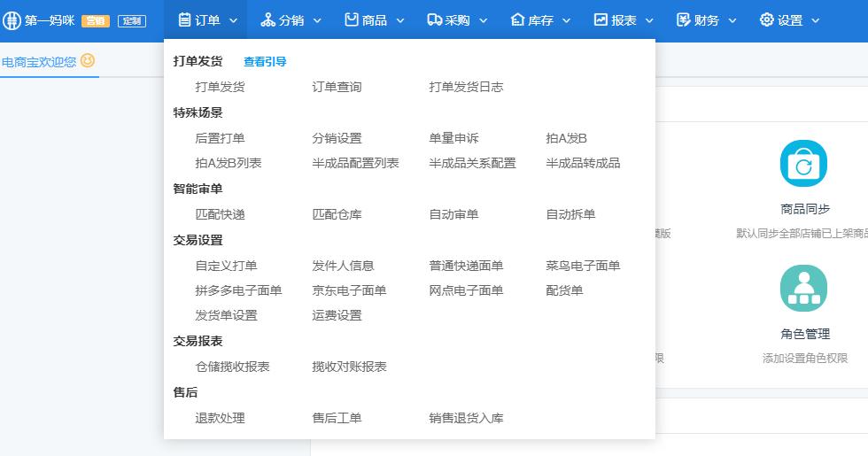
Task: Open 销售退货入库 menu entry
Action: pyautogui.click(x=466, y=418)
